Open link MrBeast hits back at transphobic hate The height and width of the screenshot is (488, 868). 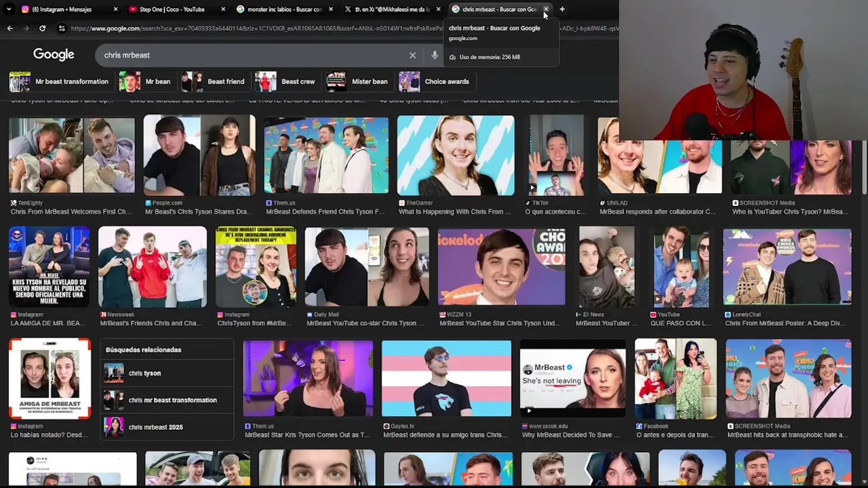tap(787, 435)
